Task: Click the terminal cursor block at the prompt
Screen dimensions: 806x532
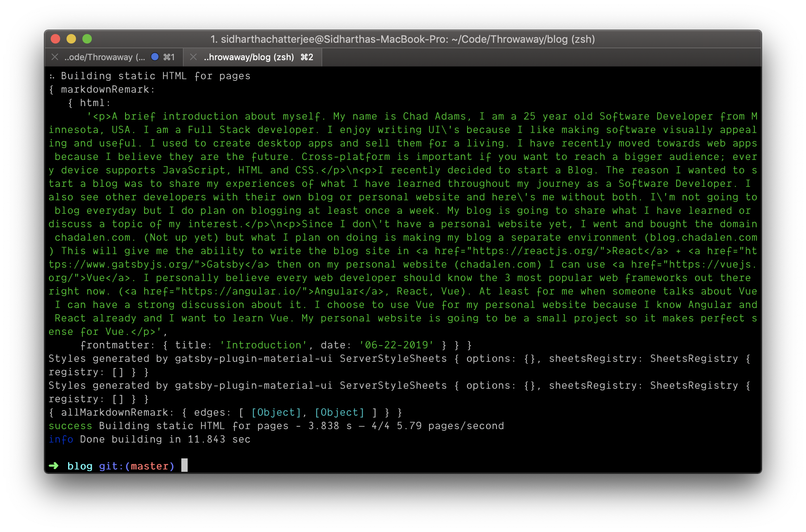Action: pos(184,466)
